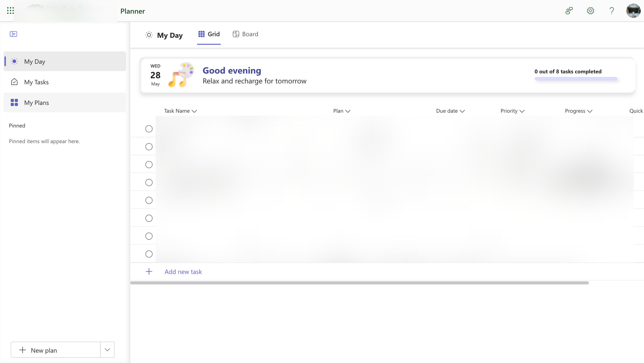
Task: Mark the last task complete circle
Action: point(149,254)
